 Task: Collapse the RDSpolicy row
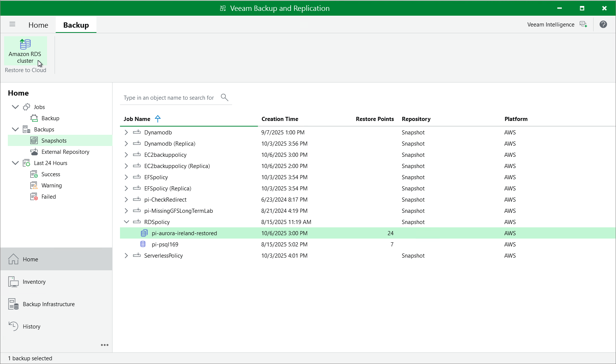point(126,222)
